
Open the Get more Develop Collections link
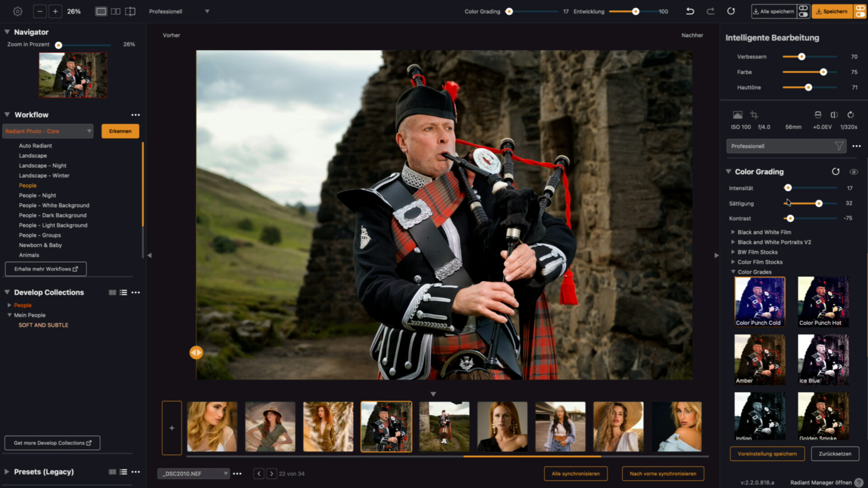click(x=52, y=443)
